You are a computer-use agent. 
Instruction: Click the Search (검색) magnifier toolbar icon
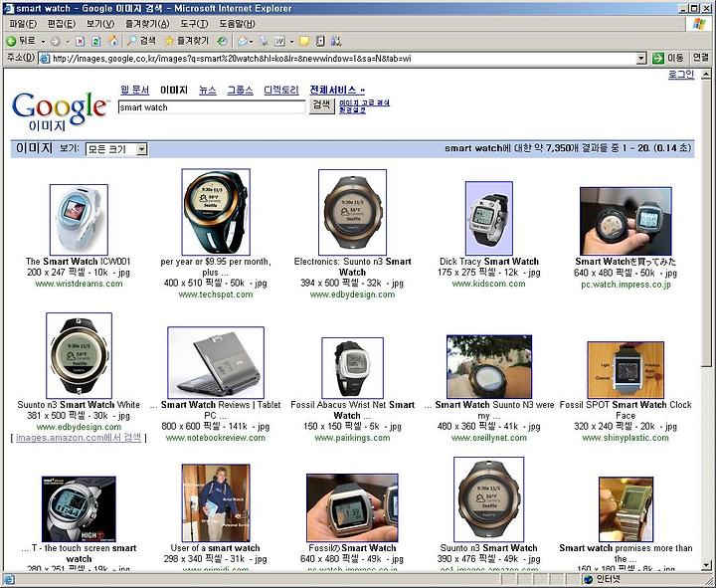pos(141,41)
